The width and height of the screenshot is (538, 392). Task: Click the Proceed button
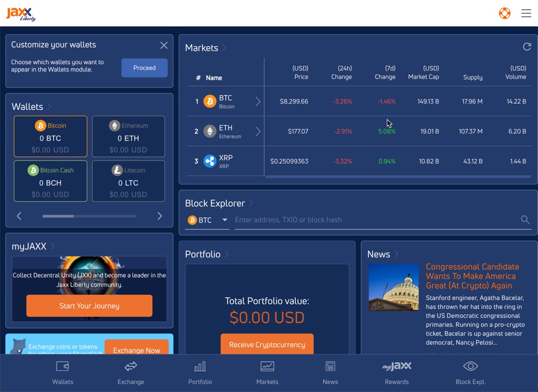coord(144,68)
